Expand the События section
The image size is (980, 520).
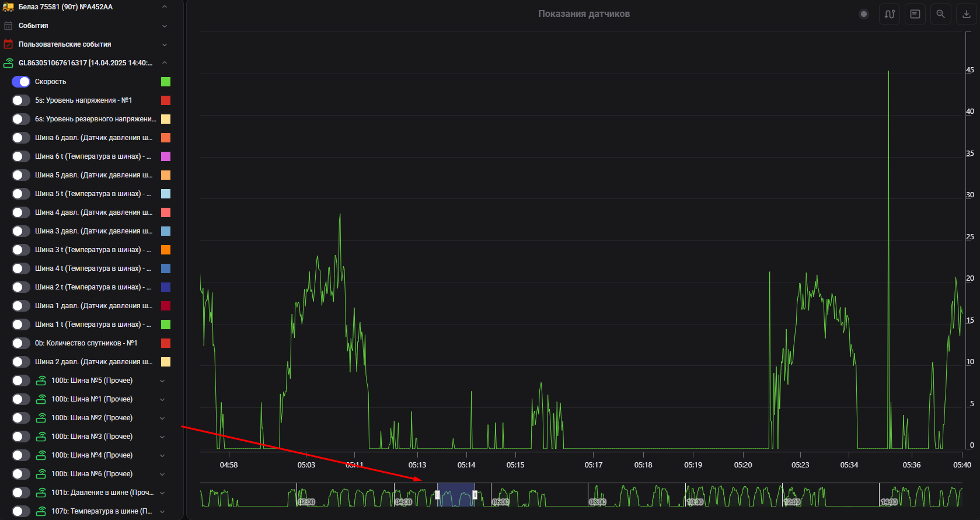tap(164, 26)
